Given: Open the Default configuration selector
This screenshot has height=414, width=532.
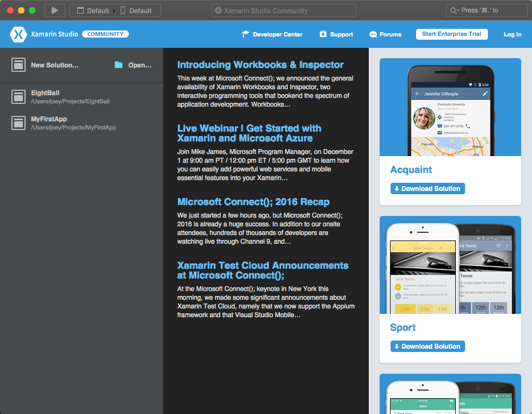Looking at the screenshot, I should click(x=93, y=10).
